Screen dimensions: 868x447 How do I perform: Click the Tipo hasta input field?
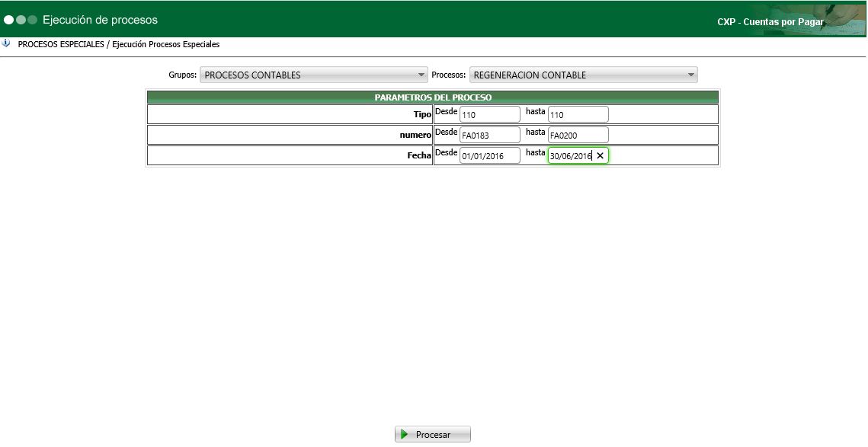pyautogui.click(x=578, y=114)
